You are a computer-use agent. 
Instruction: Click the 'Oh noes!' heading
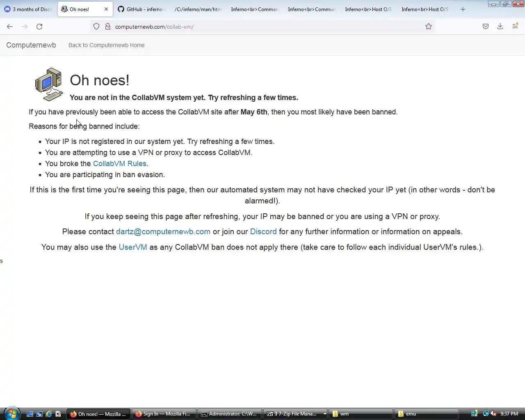pos(100,80)
